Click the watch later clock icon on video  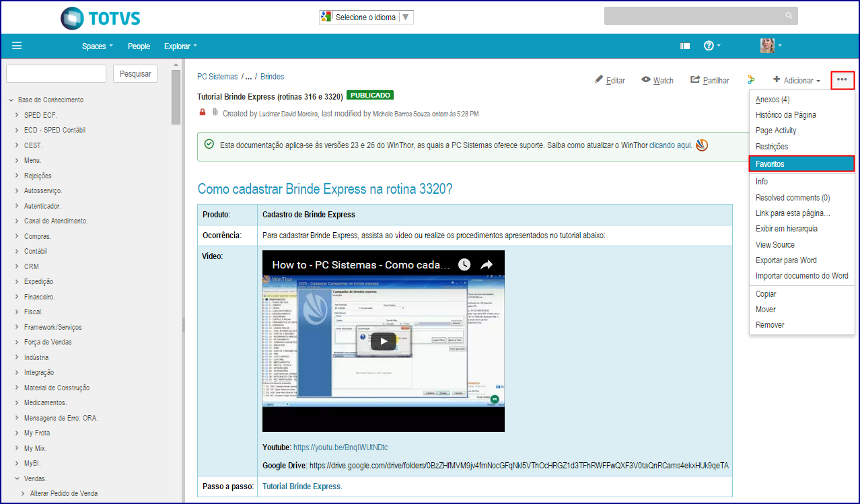point(464,264)
